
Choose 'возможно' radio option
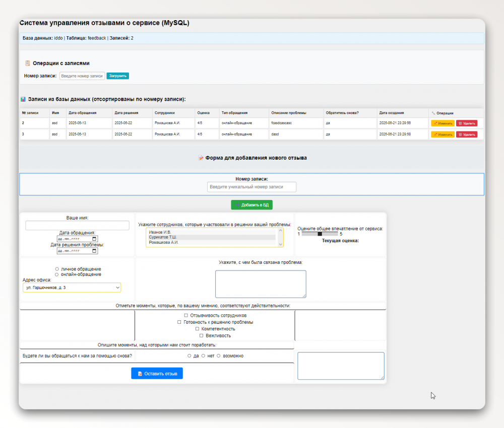click(218, 355)
